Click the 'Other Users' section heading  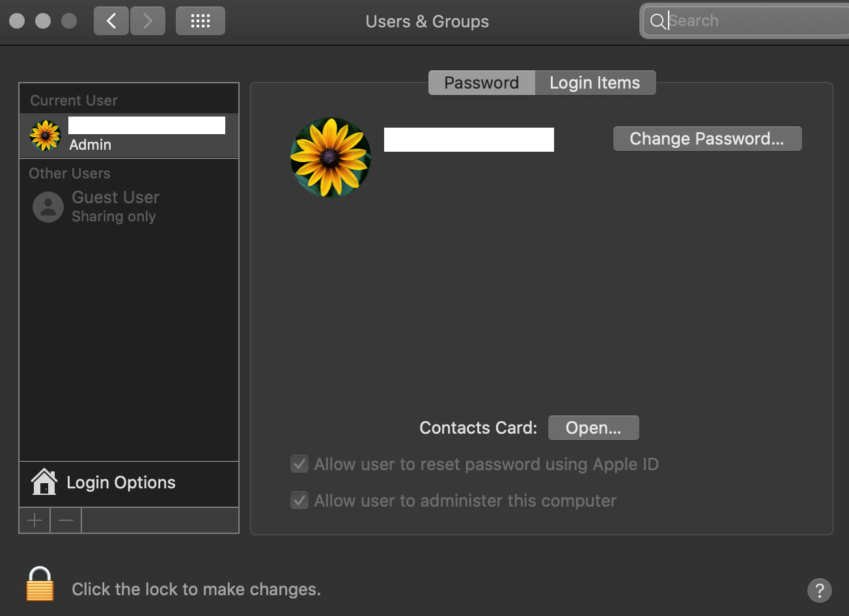pos(70,174)
